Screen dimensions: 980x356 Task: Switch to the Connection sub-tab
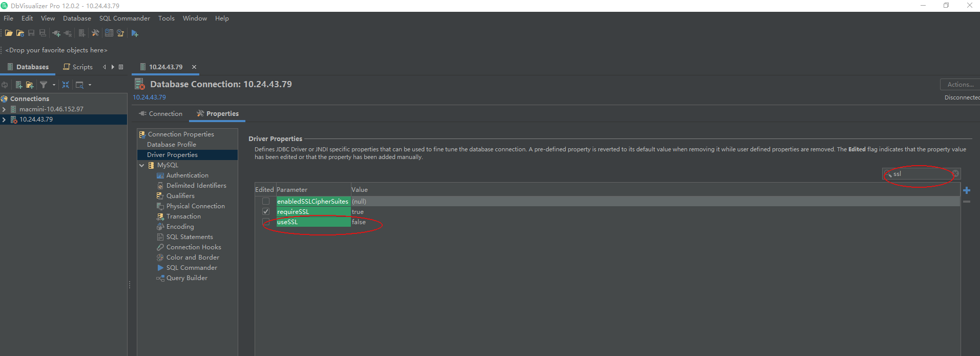161,113
